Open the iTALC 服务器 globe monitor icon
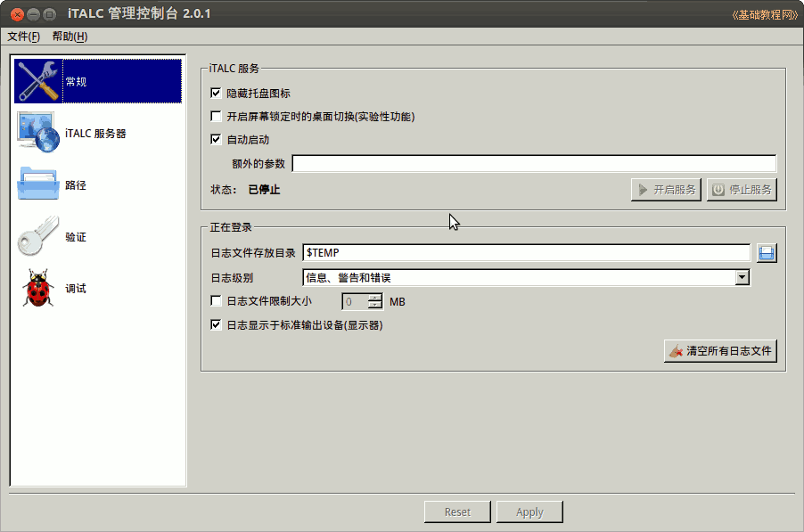The height and width of the screenshot is (532, 804). (38, 133)
